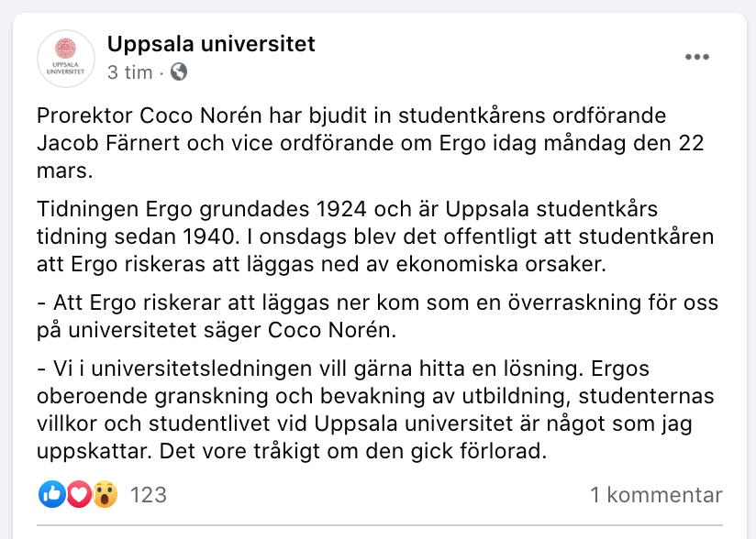Viewport: 756px width, 539px height.
Task: Click the paragraph starting 'Tidningen Ergo grundades 1924'
Action: pyautogui.click(x=375, y=236)
